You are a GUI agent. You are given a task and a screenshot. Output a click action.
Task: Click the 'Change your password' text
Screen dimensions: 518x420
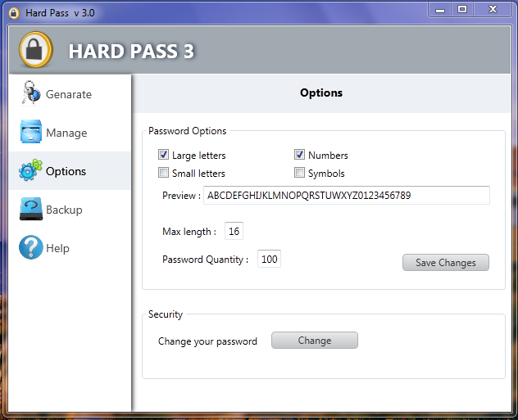click(207, 341)
